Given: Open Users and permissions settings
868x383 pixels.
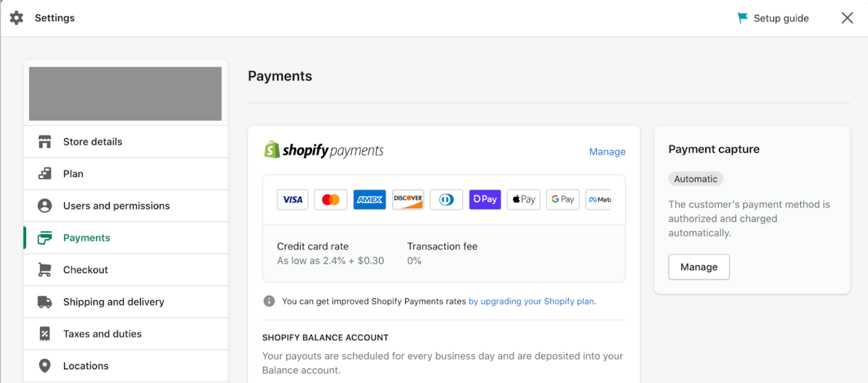Looking at the screenshot, I should pos(116,206).
